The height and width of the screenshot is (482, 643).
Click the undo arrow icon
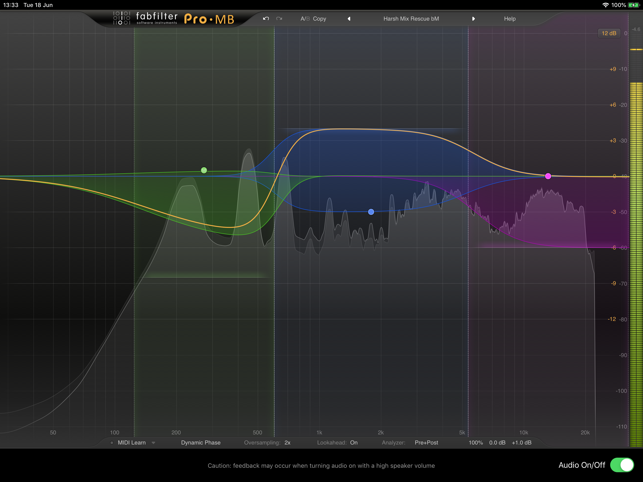pos(266,18)
